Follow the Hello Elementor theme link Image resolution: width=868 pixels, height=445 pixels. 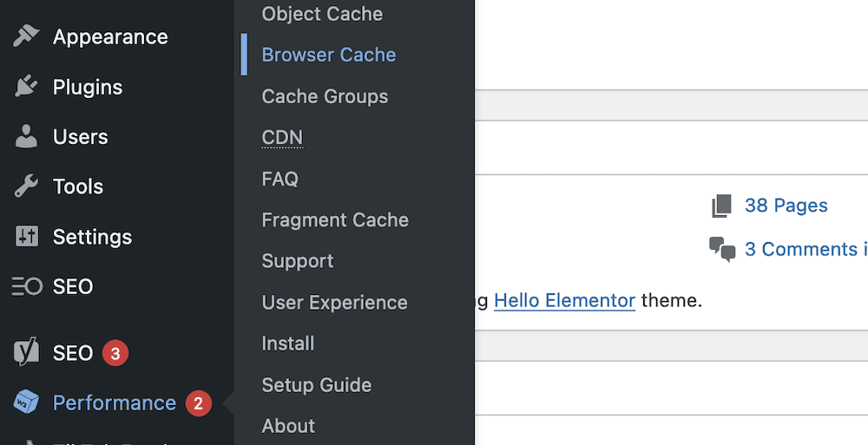click(564, 301)
